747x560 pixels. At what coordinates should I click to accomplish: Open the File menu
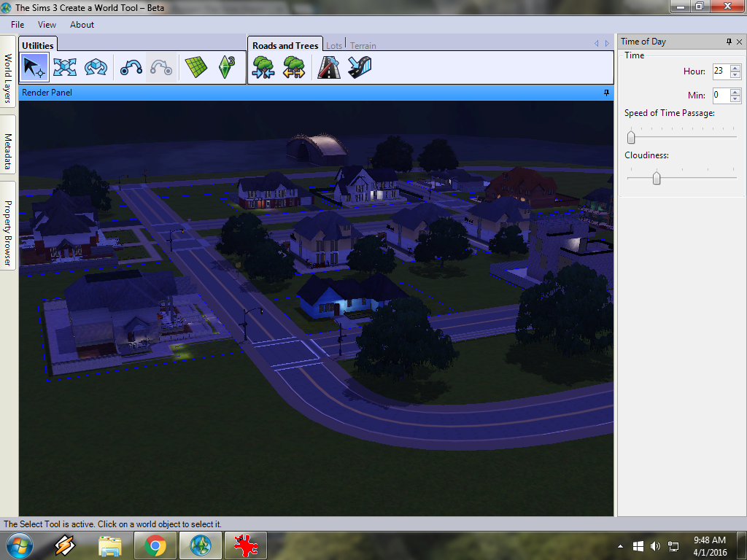[18, 25]
